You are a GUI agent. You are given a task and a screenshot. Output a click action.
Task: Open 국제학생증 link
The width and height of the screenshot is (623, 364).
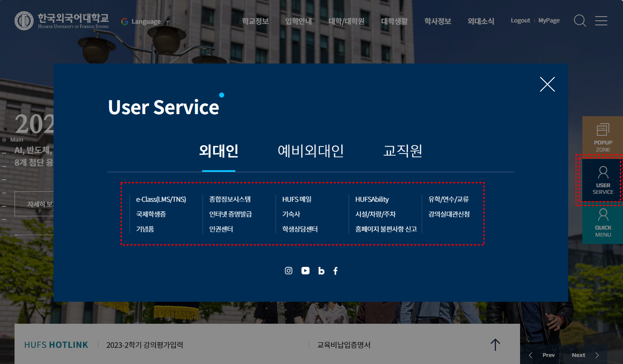click(x=151, y=214)
